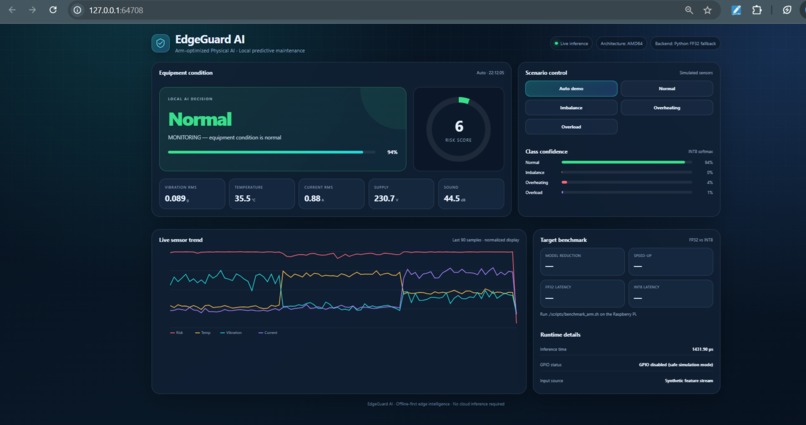This screenshot has height=425, width=806.
Task: Reload the page with the refresh icon
Action: pyautogui.click(x=53, y=10)
